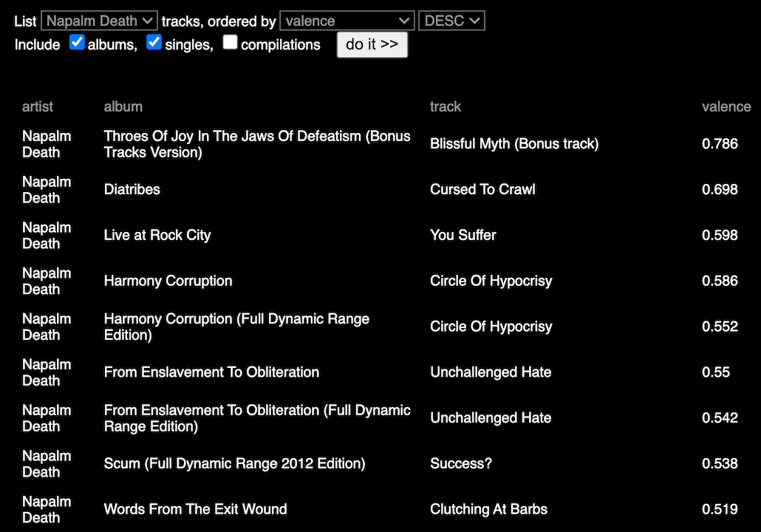
Task: Select 'From Enslavement To Obliteration (Full Dynamic Range Edition)'
Action: pos(257,418)
